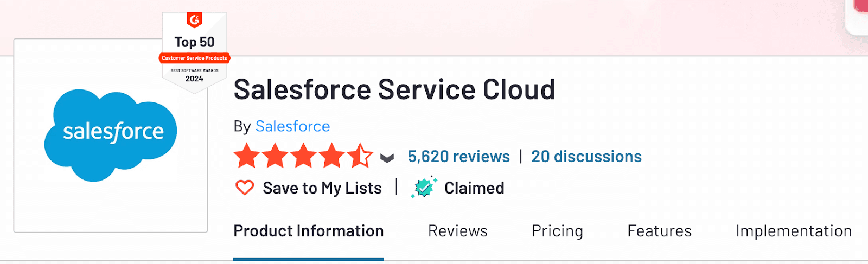View the 20 discussions link

586,157
